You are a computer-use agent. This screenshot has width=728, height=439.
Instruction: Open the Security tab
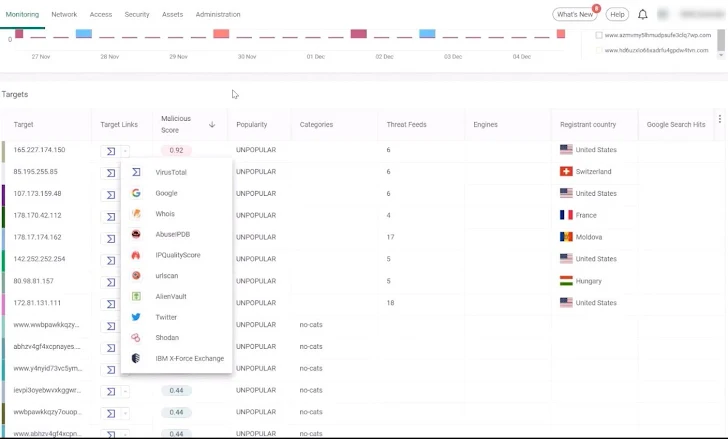[x=137, y=15]
